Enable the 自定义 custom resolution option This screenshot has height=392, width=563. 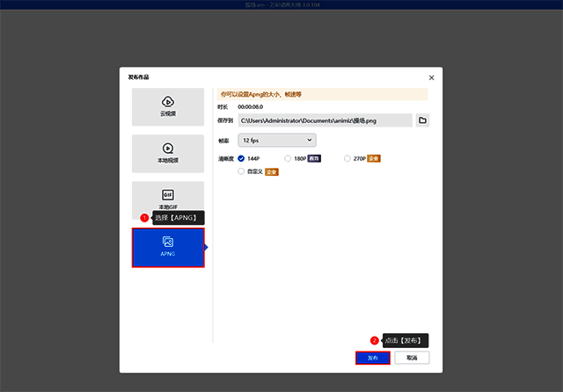242,172
